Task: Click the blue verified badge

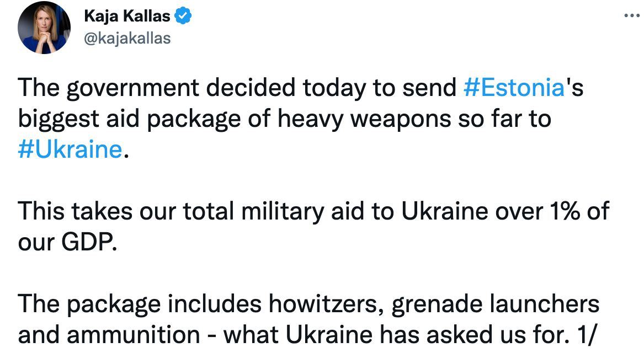Action: pos(183,17)
